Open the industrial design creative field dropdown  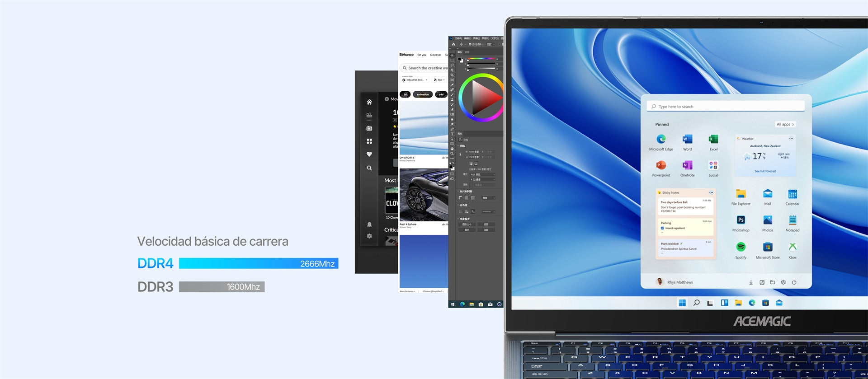click(415, 80)
